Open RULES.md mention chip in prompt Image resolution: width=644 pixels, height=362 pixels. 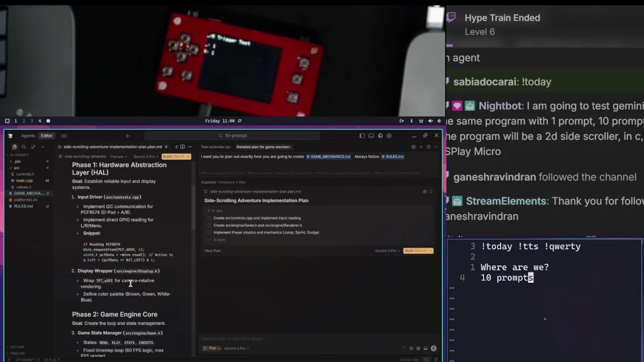392,156
